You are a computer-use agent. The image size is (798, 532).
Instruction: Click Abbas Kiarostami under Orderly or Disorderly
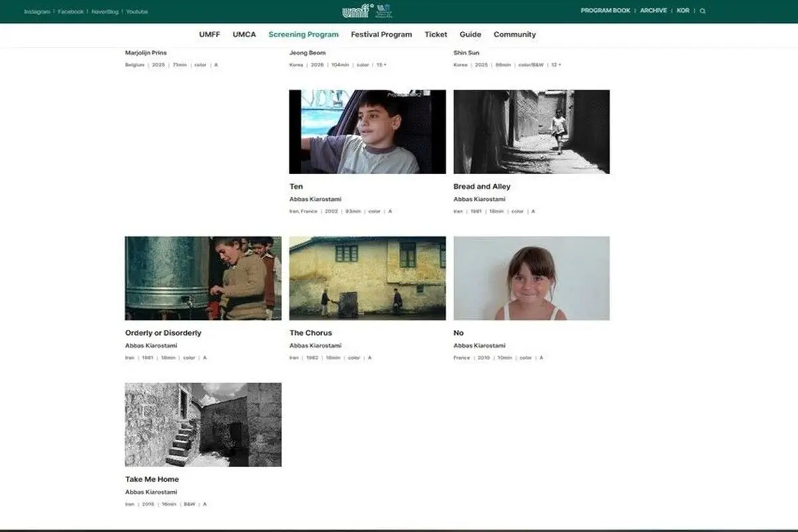(151, 346)
